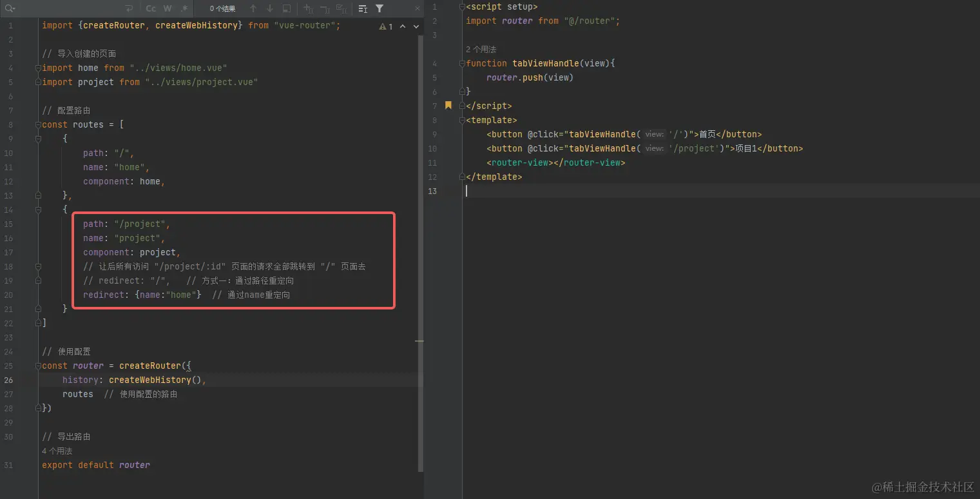
Task: Click line number 13 in right editor gutter
Action: pyautogui.click(x=433, y=191)
